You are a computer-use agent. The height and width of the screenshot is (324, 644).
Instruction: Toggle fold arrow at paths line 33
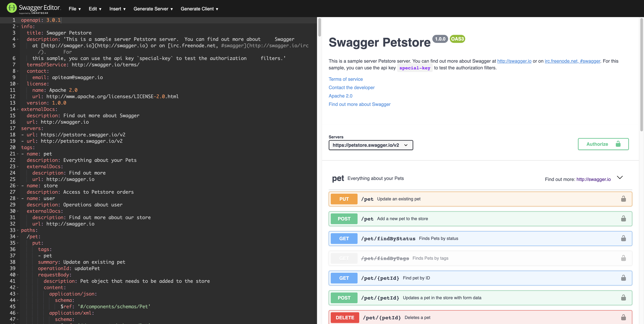point(18,230)
